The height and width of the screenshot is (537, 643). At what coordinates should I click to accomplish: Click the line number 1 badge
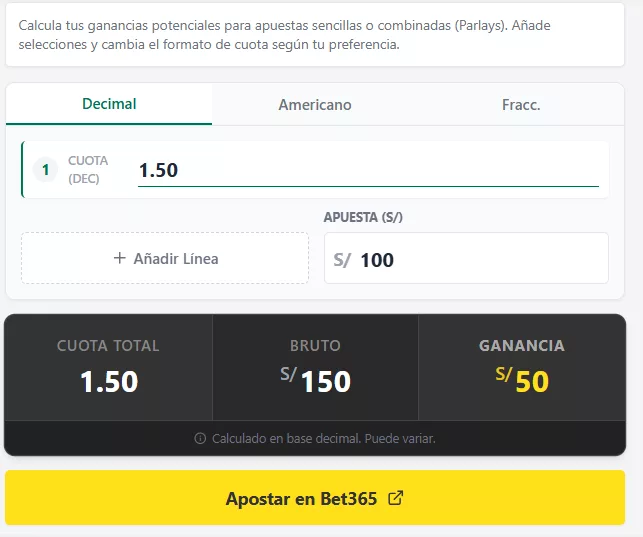45,170
